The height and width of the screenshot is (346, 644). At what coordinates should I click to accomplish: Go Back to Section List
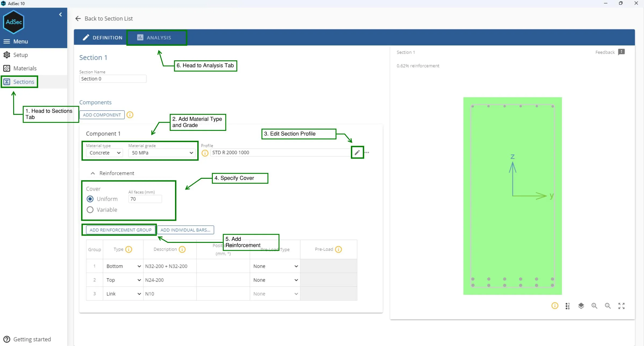(x=104, y=18)
